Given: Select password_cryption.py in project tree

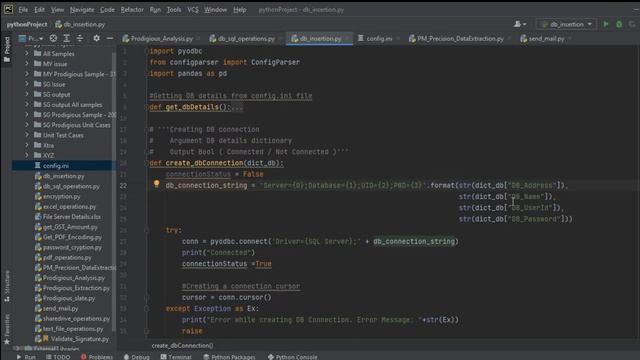Looking at the screenshot, I should [72, 247].
